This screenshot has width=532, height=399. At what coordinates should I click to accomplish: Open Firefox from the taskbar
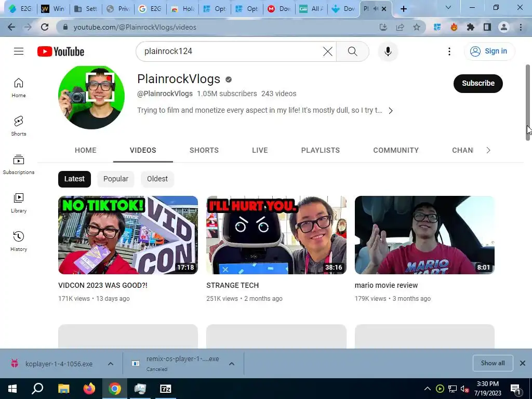click(x=89, y=389)
